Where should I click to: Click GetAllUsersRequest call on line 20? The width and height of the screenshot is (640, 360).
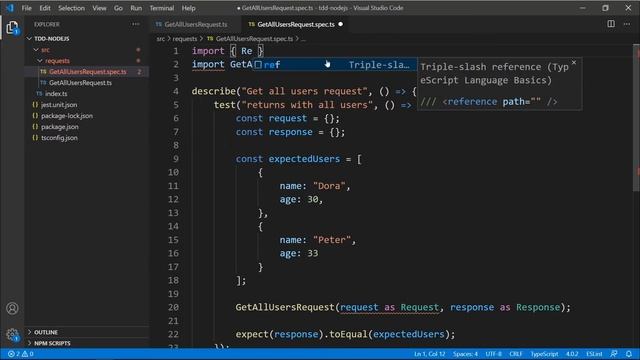click(x=284, y=307)
